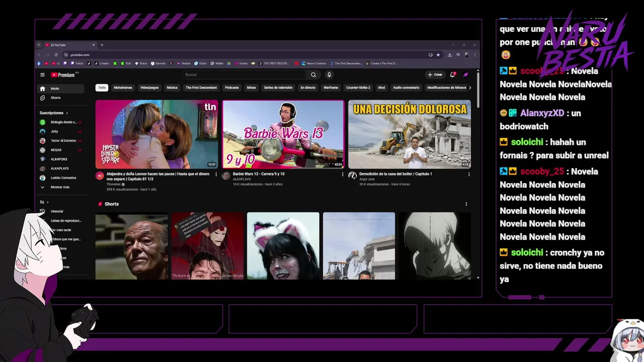Open the Kick bookmark
This screenshot has height=362, width=644.
[125, 63]
